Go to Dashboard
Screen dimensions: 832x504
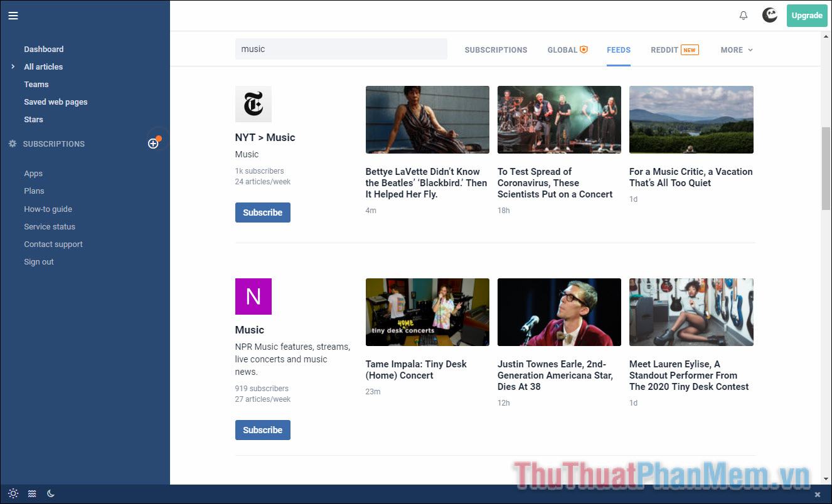point(44,49)
